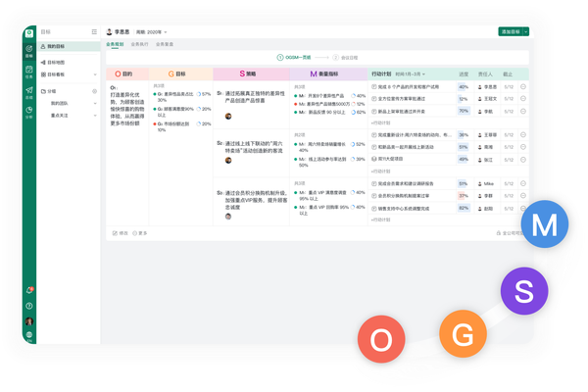Open the 目标 section in green sidebar

coord(29,51)
